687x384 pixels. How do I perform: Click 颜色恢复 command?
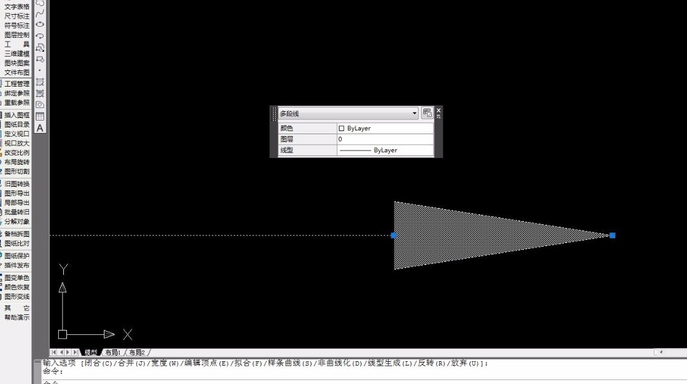(16, 287)
